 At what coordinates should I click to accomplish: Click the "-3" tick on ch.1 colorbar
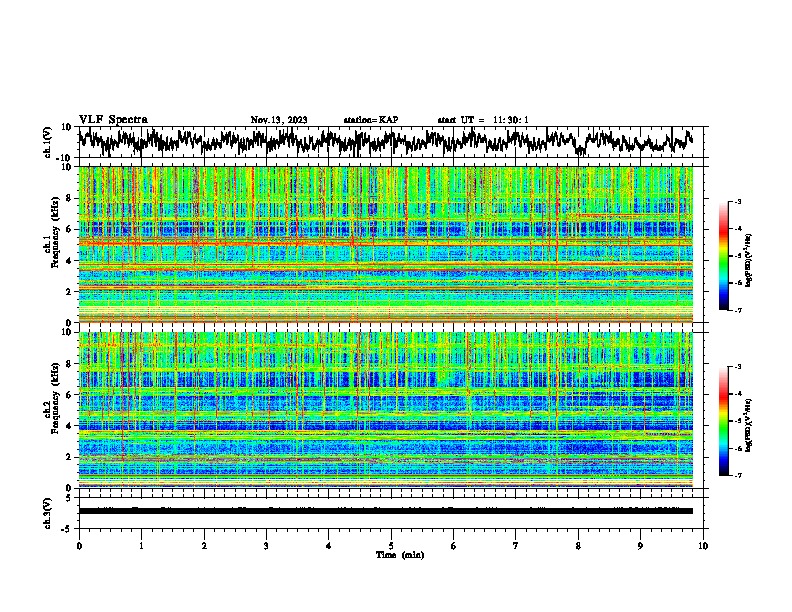pyautogui.click(x=738, y=201)
